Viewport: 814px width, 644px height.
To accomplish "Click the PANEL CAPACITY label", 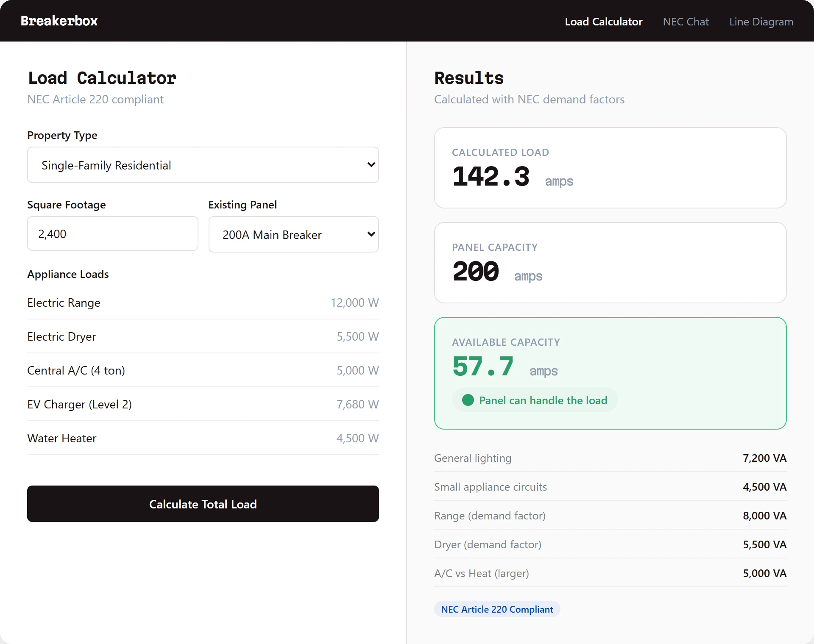I will coord(494,247).
